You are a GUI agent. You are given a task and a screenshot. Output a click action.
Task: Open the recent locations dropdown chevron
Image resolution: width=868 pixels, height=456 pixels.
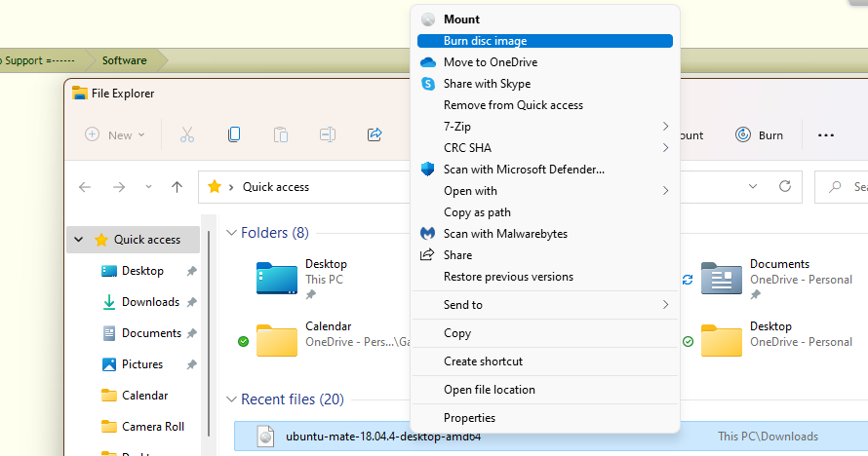[x=148, y=187]
